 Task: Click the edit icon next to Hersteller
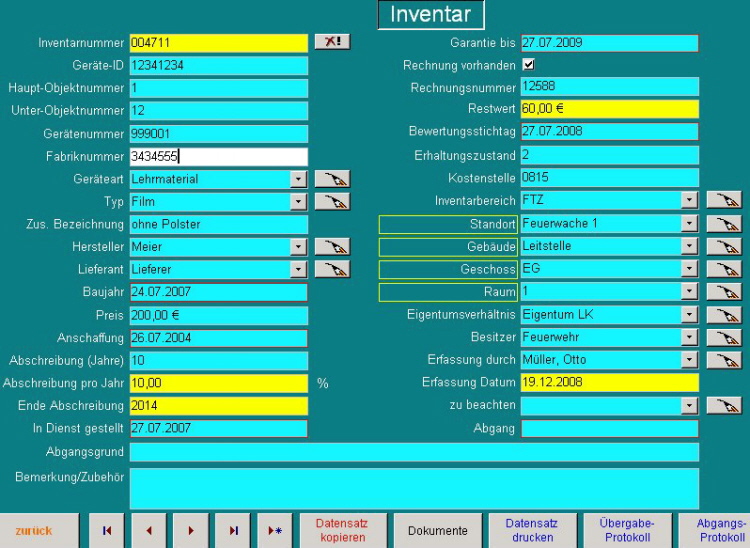point(332,247)
